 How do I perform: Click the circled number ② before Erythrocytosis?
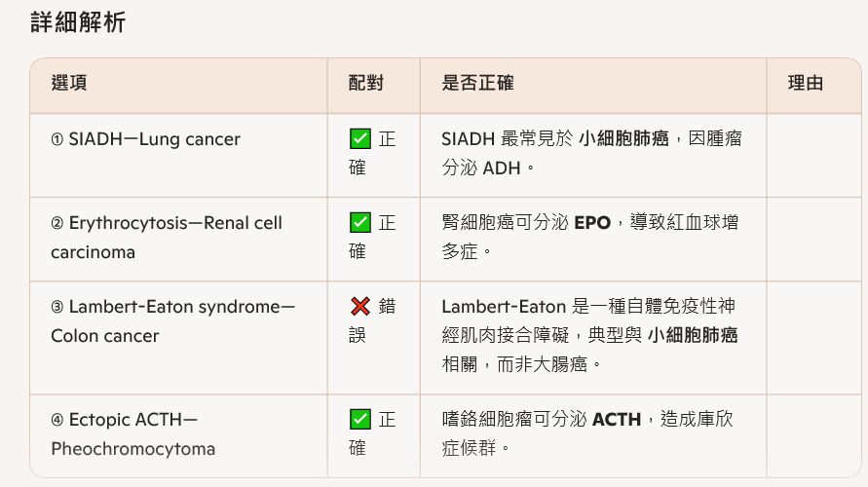click(x=57, y=223)
